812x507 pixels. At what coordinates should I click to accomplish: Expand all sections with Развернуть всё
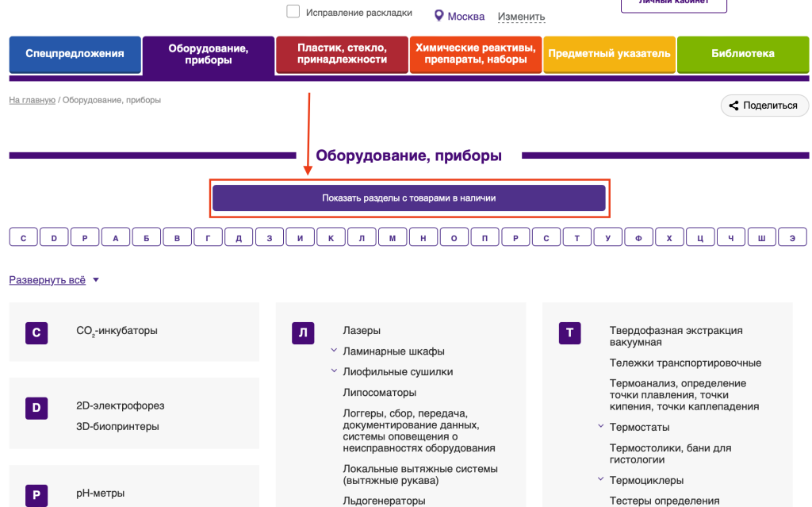tap(48, 280)
